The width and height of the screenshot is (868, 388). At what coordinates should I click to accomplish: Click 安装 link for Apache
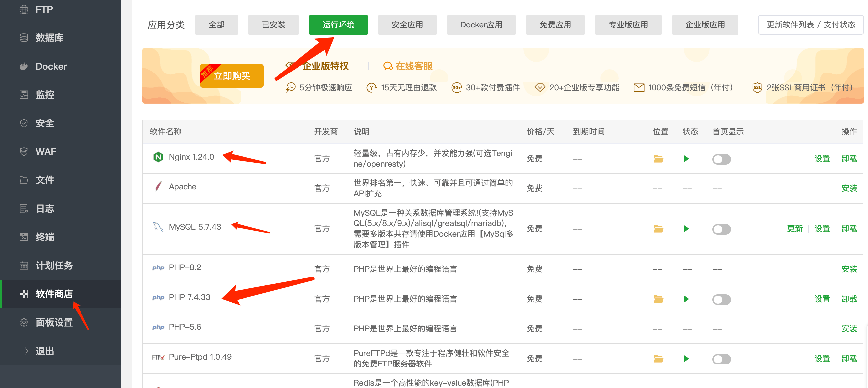(849, 188)
